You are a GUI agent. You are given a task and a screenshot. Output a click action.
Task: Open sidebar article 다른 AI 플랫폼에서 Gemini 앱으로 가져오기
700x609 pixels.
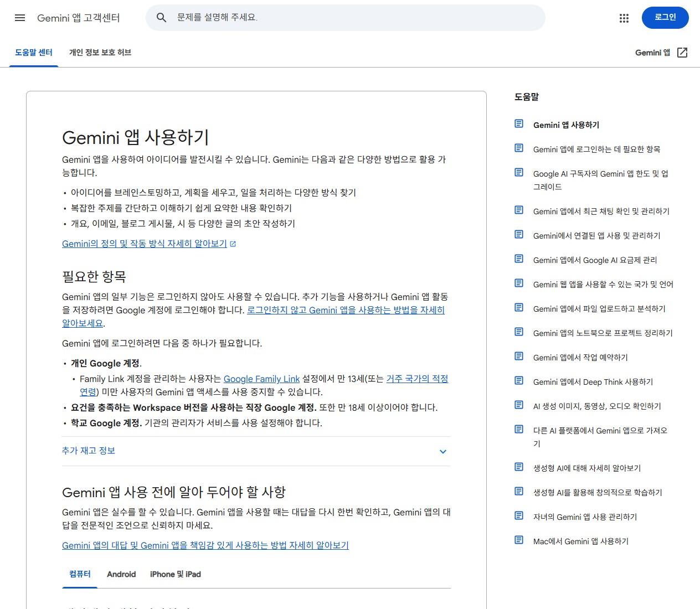point(600,437)
